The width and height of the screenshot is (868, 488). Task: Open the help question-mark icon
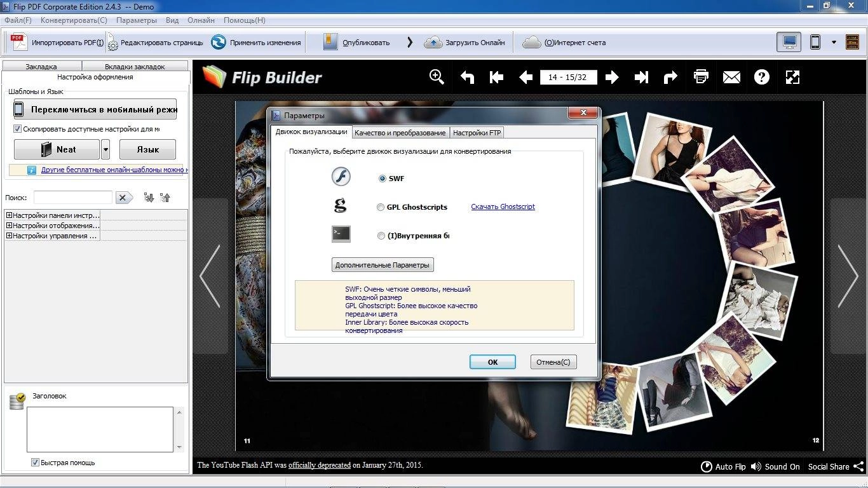[x=762, y=78]
